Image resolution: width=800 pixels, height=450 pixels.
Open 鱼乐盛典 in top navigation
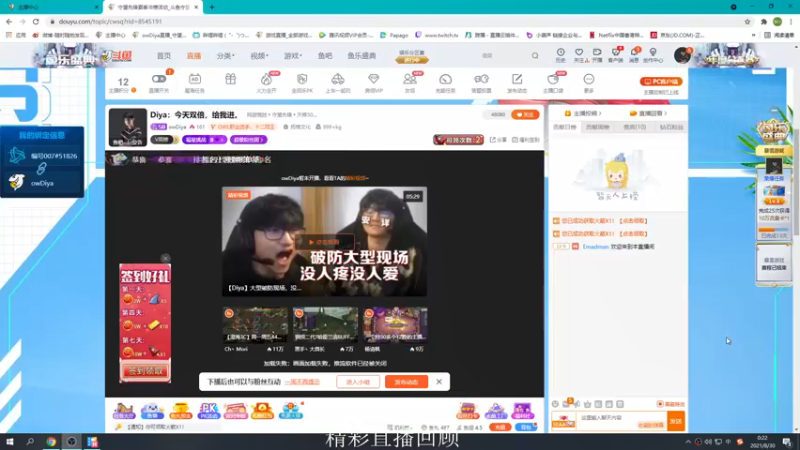pos(362,56)
